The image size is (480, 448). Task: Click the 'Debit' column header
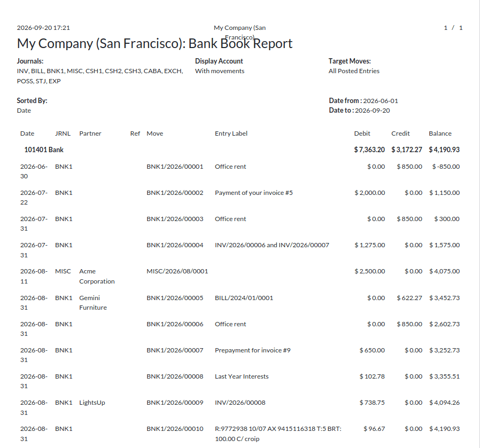tap(362, 133)
